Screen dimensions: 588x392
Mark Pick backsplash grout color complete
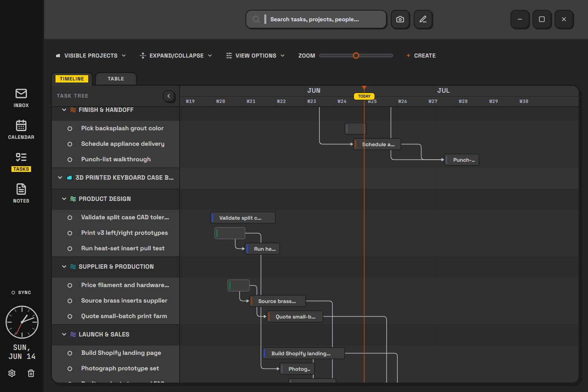point(70,129)
